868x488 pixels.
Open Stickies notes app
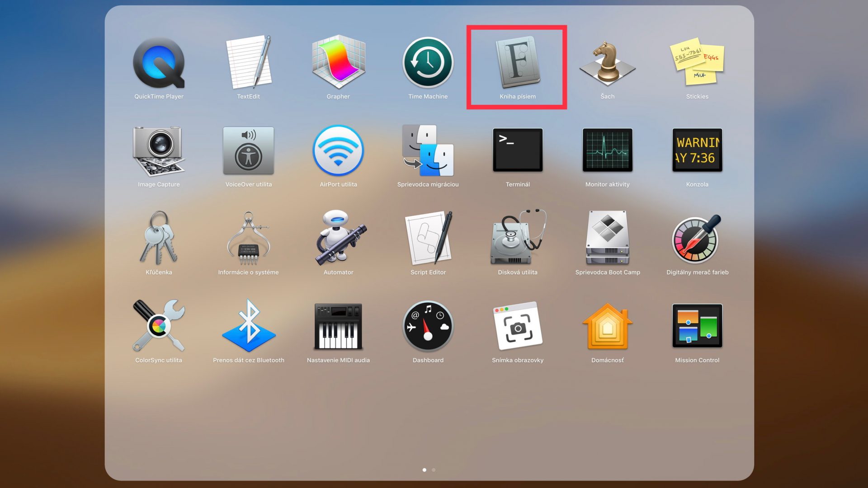[697, 61]
